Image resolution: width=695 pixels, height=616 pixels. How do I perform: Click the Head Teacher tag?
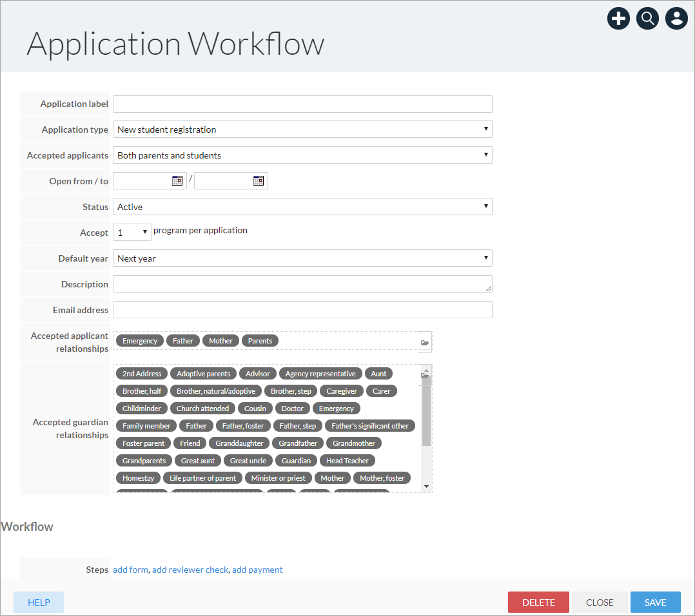[x=347, y=460]
